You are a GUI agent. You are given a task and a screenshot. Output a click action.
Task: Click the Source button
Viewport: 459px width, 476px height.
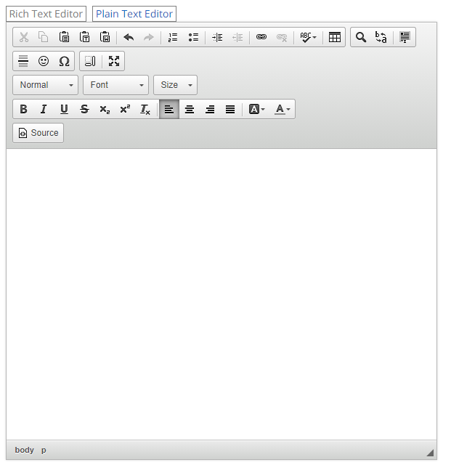tap(38, 133)
